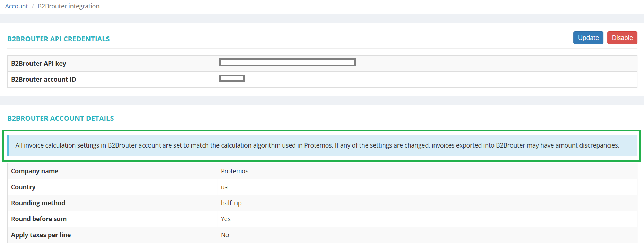Screen dimensions: 644x250
Task: Click the No value for Apply taxes per line
Action: (x=225, y=235)
